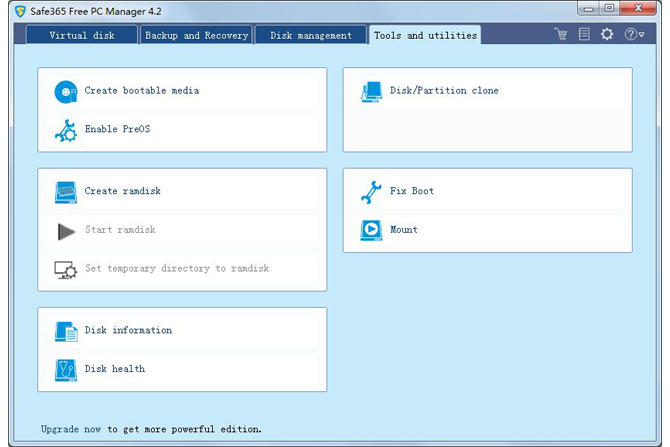Minimize the Safe365 window
Image resolution: width=670 pixels, height=447 pixels.
[x=588, y=9]
